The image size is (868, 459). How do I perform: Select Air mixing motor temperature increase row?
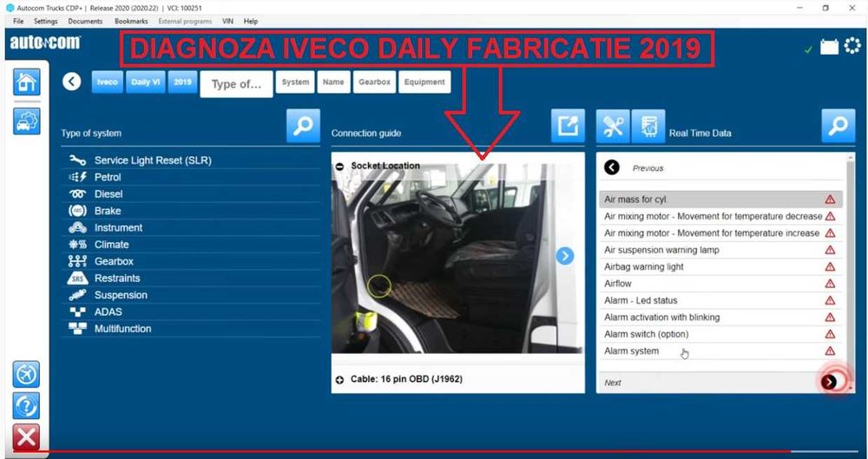(x=720, y=233)
